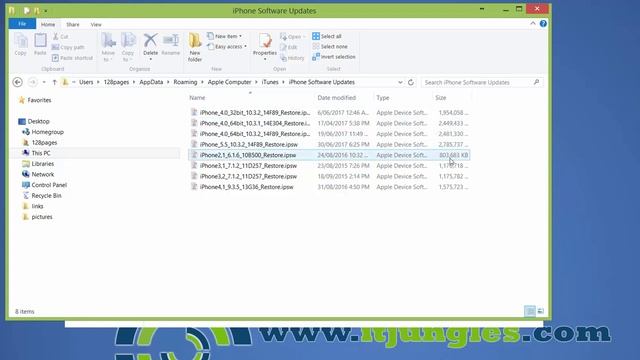640x360 pixels.
Task: Select Network in navigation pane
Action: click(x=42, y=174)
